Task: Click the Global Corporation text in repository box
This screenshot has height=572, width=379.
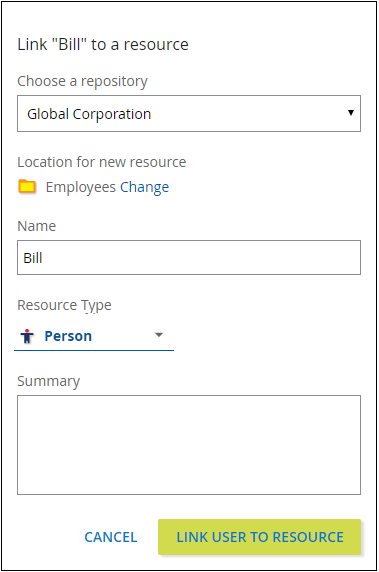Action: [x=89, y=114]
